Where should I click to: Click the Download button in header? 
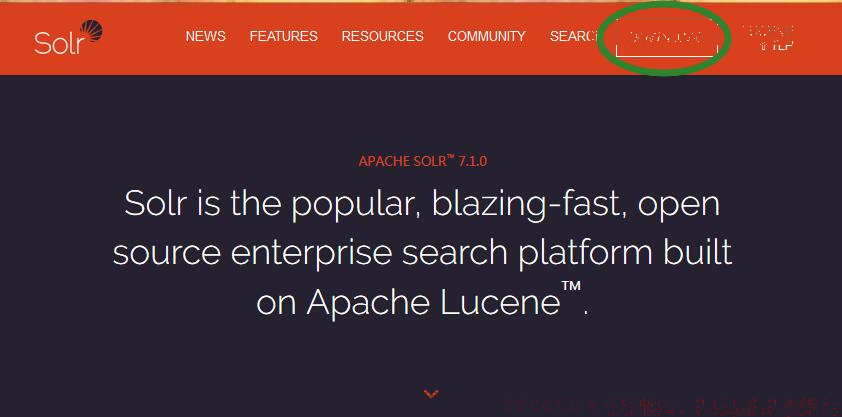[666, 38]
